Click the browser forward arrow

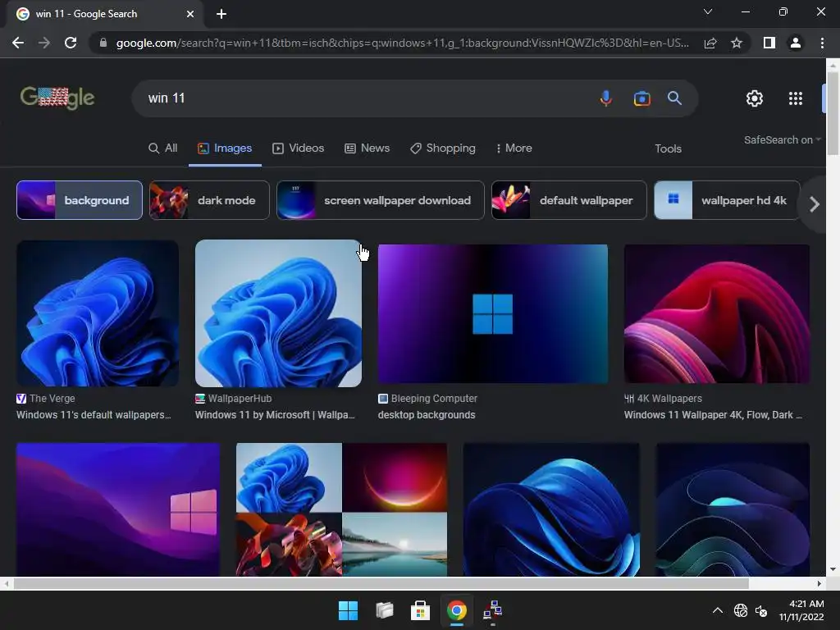coord(44,43)
